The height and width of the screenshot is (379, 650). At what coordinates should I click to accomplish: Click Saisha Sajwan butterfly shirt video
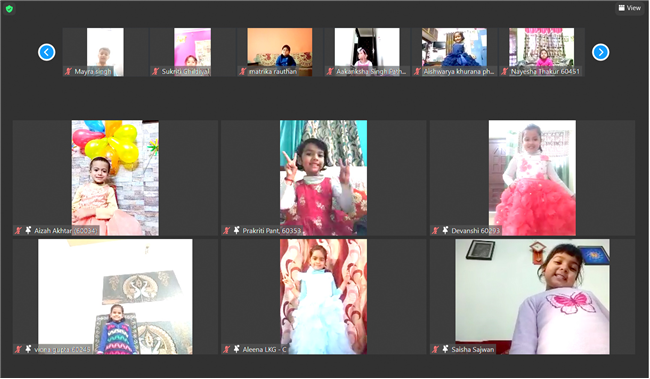[532, 296]
